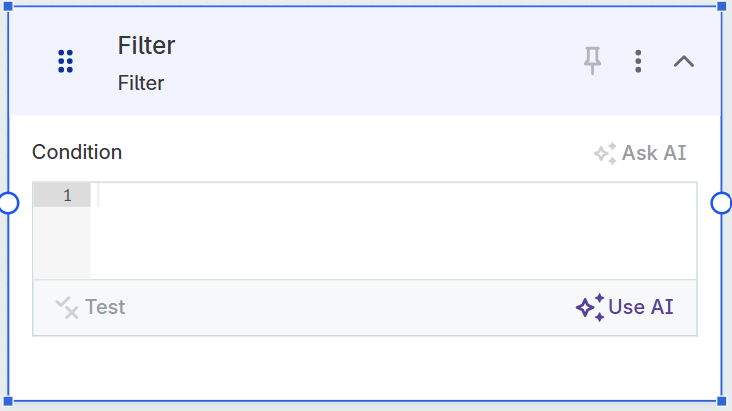This screenshot has width=732, height=411.
Task: Click the bottom-left corner selection handle
Action: coord(8,401)
